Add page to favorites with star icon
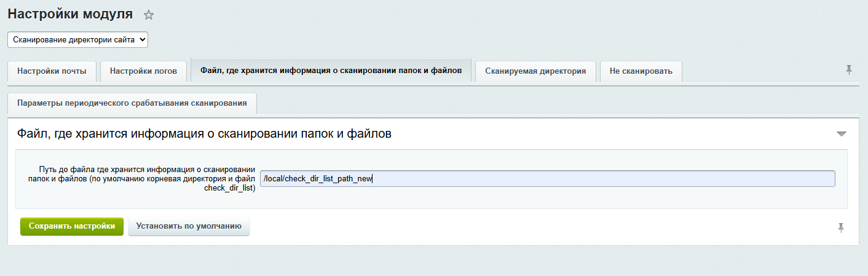 click(148, 15)
